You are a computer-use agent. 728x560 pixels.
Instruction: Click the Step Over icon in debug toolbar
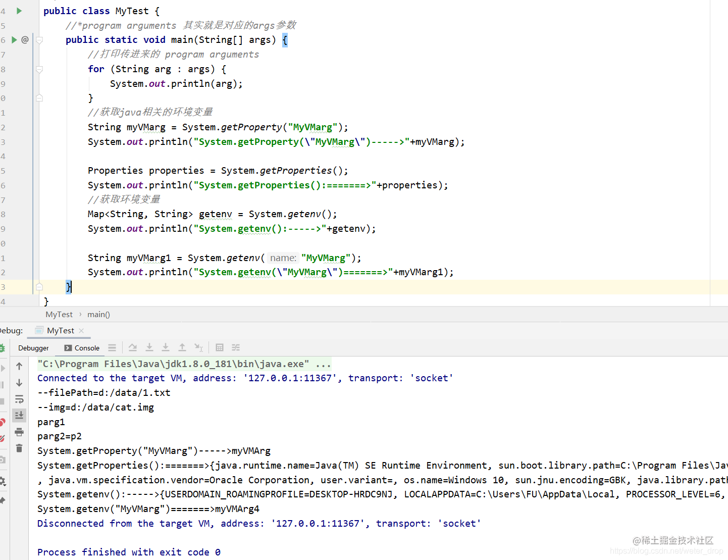click(x=132, y=347)
